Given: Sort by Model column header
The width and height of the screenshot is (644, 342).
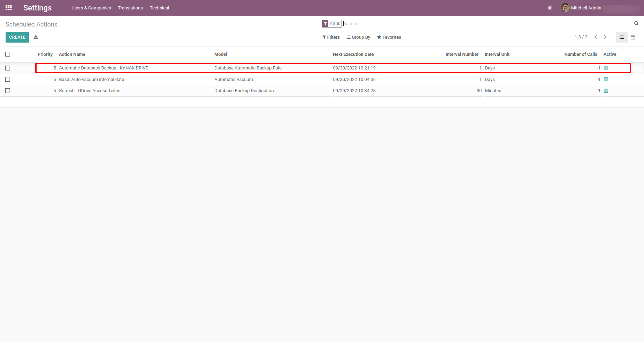Looking at the screenshot, I should coord(221,54).
